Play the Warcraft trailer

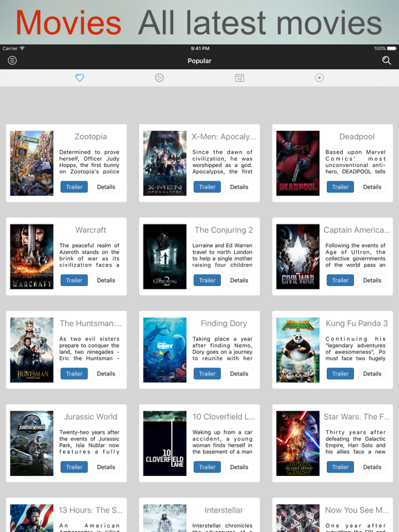(74, 281)
